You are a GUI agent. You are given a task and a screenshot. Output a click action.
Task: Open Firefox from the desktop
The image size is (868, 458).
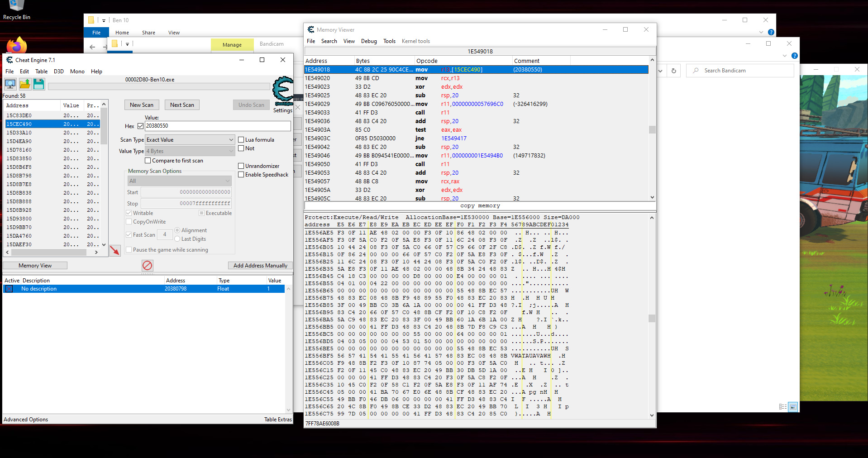(x=17, y=45)
